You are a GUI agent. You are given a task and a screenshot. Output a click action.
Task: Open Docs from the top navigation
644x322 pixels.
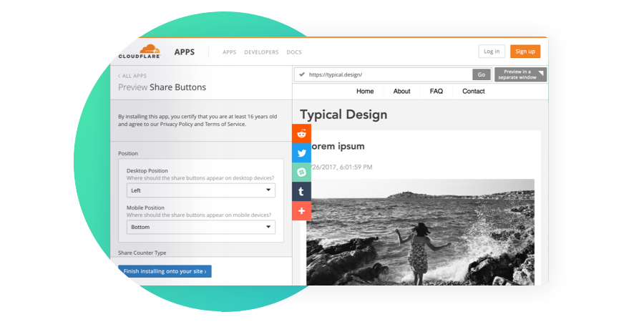tap(294, 52)
